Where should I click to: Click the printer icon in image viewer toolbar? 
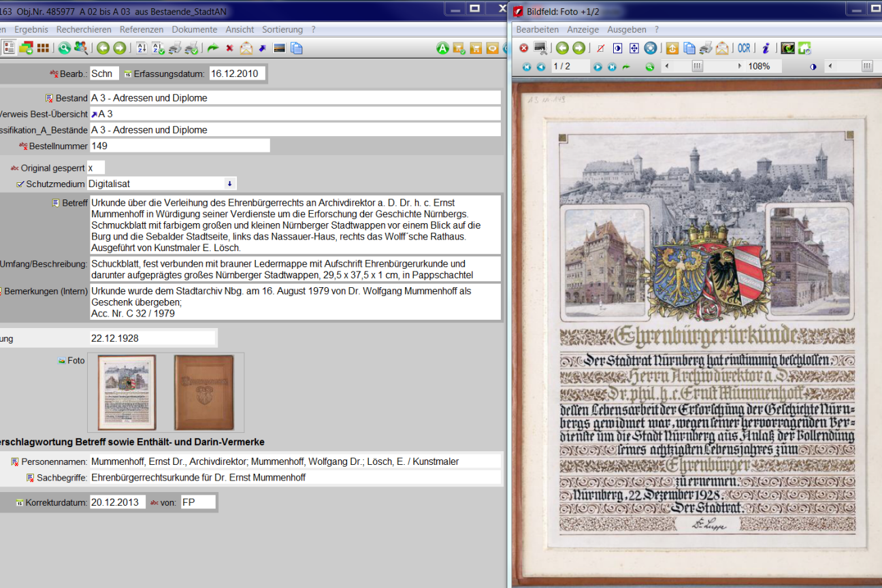click(706, 48)
